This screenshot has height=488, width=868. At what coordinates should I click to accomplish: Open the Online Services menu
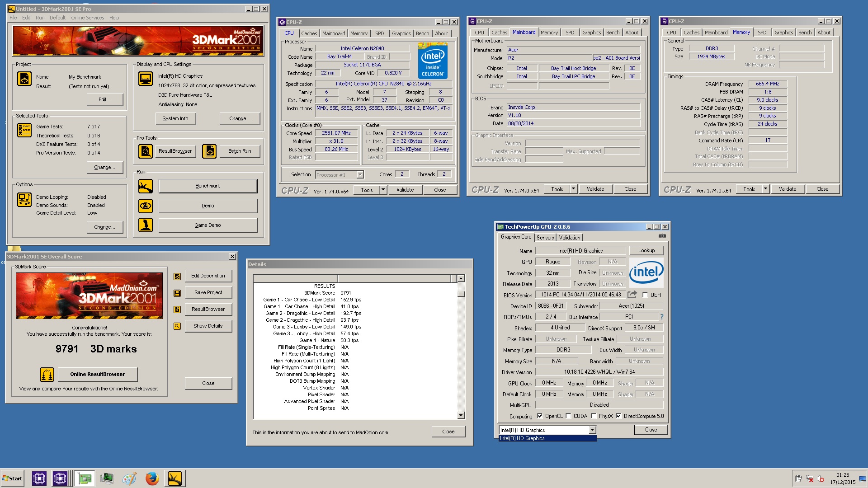tap(87, 18)
